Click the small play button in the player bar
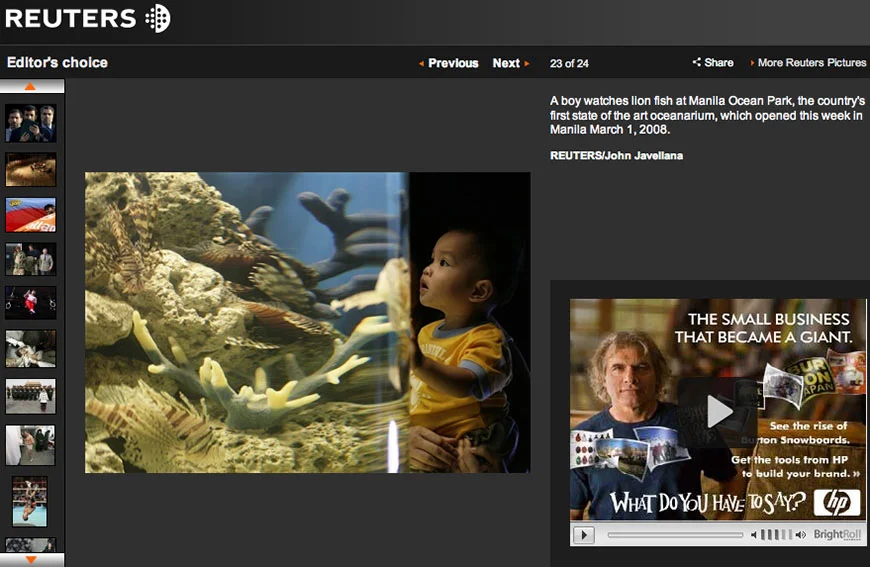Image resolution: width=870 pixels, height=567 pixels. (x=584, y=535)
